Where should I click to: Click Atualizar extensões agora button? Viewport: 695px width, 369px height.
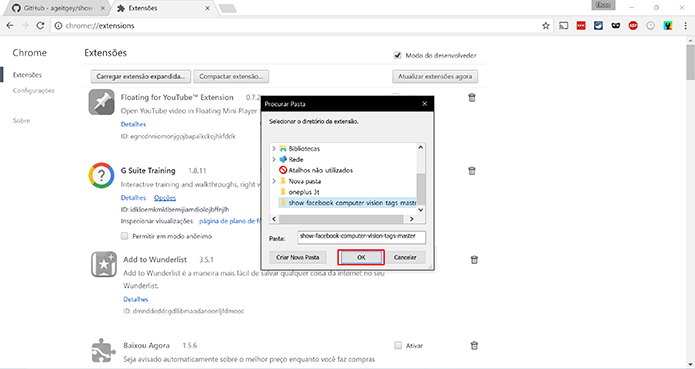435,77
